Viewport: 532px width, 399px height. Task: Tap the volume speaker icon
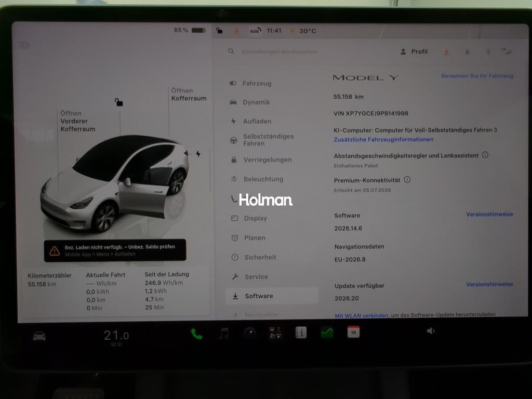click(x=431, y=331)
